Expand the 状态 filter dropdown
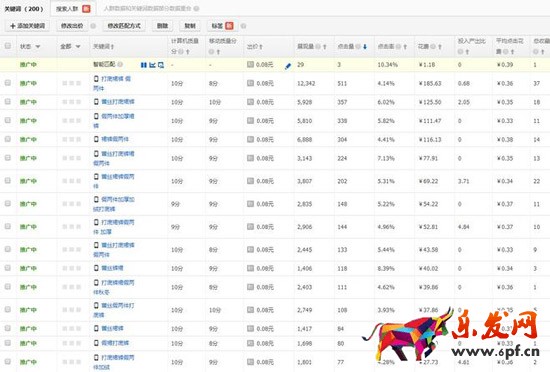Screen dimensions: 550x372 click(x=30, y=46)
